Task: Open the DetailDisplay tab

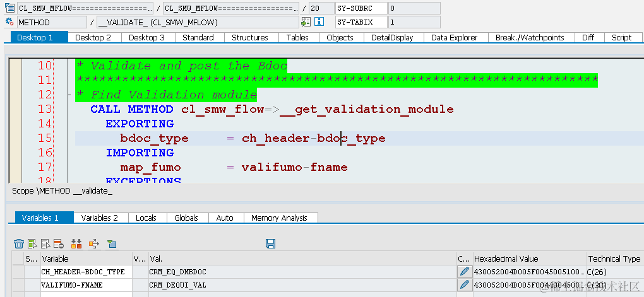Action: pos(392,37)
